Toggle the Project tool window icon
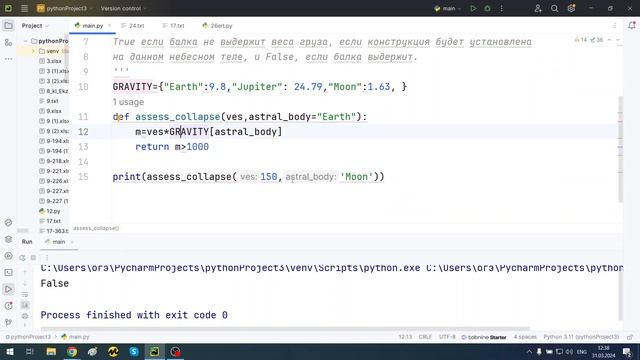Screen dimensions: 640x360 8,26
